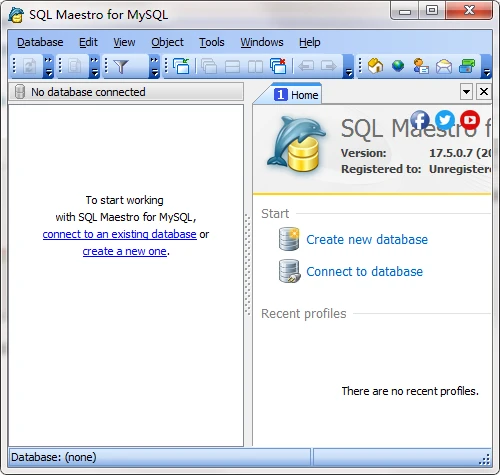Click the Start section heading
Image resolution: width=500 pixels, height=475 pixels.
(x=275, y=213)
